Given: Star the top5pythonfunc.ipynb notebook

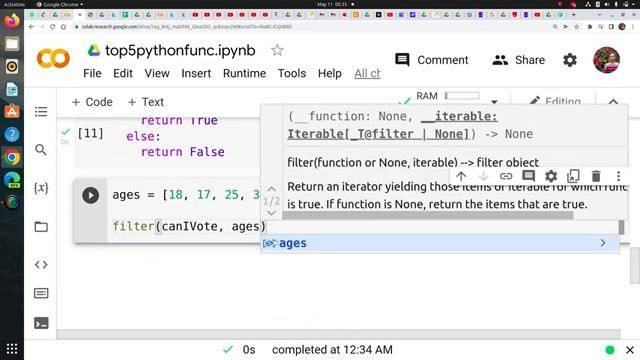Looking at the screenshot, I should tap(277, 50).
